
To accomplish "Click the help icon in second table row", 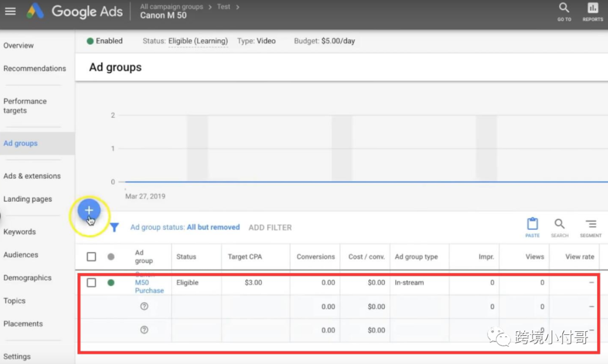I will click(x=144, y=306).
